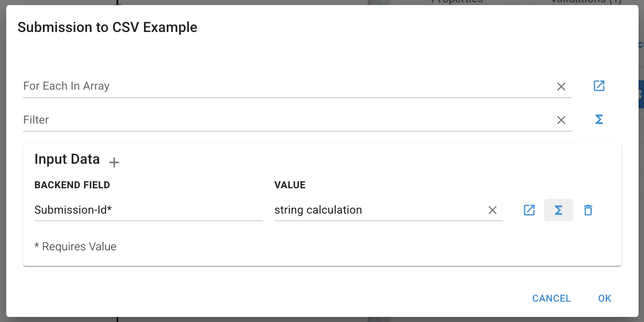Open the external editor for Submission-Id value
The width and height of the screenshot is (644, 322).
pyautogui.click(x=529, y=210)
